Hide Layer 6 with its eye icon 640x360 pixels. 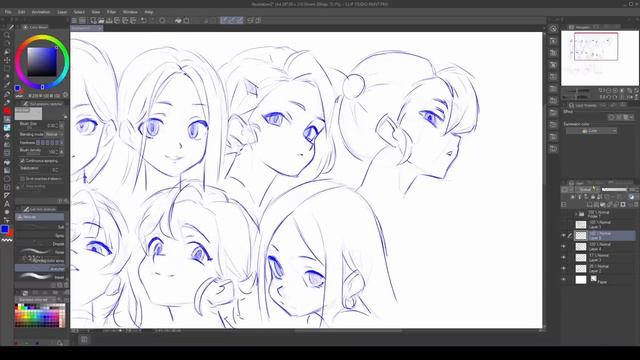click(564, 236)
